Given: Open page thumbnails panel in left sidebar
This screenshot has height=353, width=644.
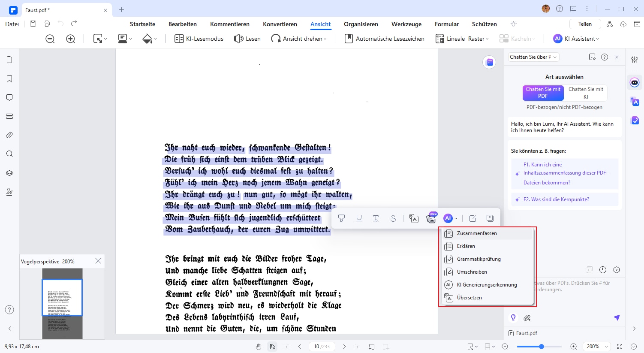Looking at the screenshot, I should pos(9,60).
